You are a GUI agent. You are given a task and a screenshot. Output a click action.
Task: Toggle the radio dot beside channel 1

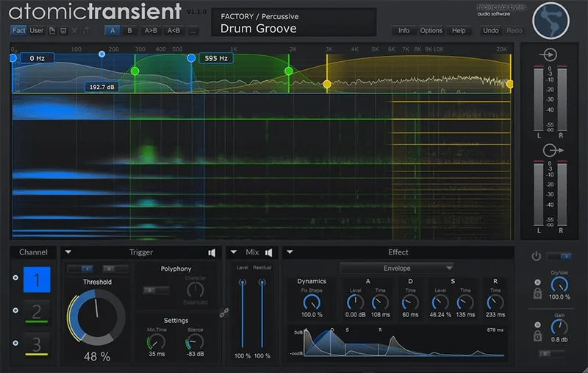tap(15, 277)
